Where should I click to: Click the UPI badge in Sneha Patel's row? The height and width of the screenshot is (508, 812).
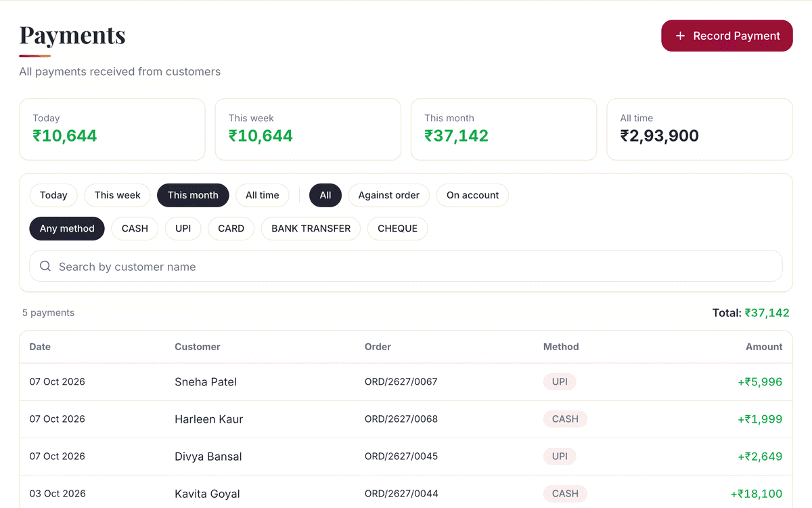[560, 382]
